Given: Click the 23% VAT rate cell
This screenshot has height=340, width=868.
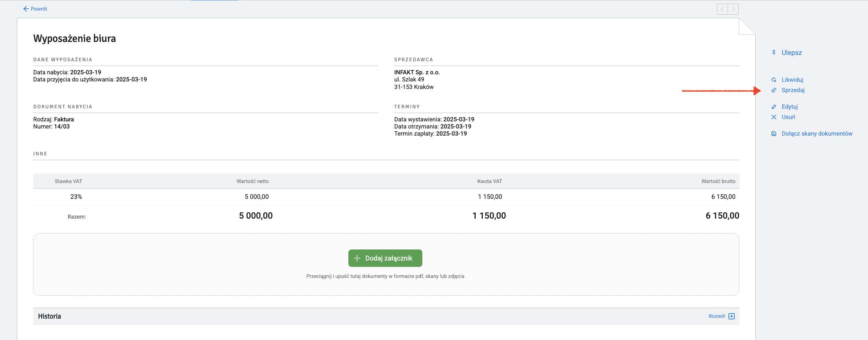Looking at the screenshot, I should 76,197.
